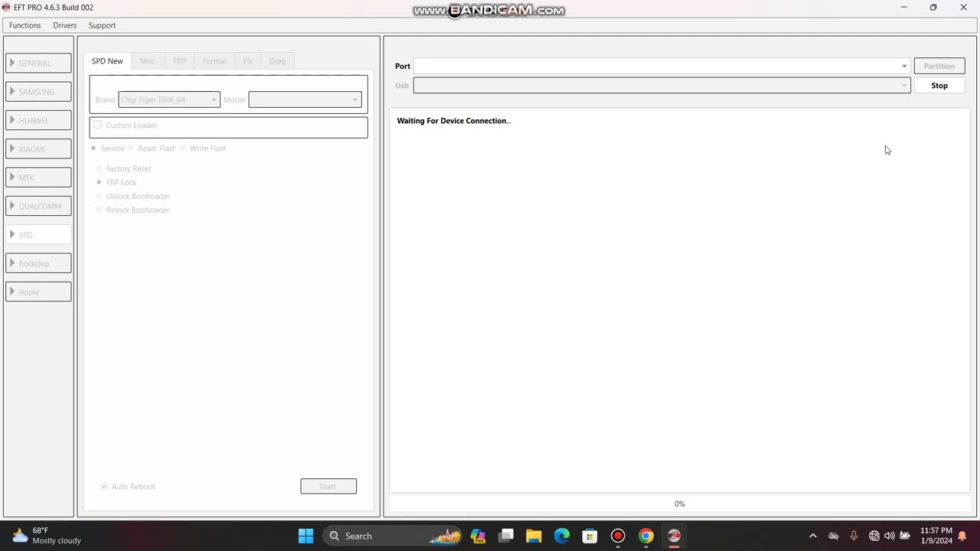Viewport: 980px width, 551px height.
Task: Open Copilot preview from the taskbar
Action: click(479, 536)
